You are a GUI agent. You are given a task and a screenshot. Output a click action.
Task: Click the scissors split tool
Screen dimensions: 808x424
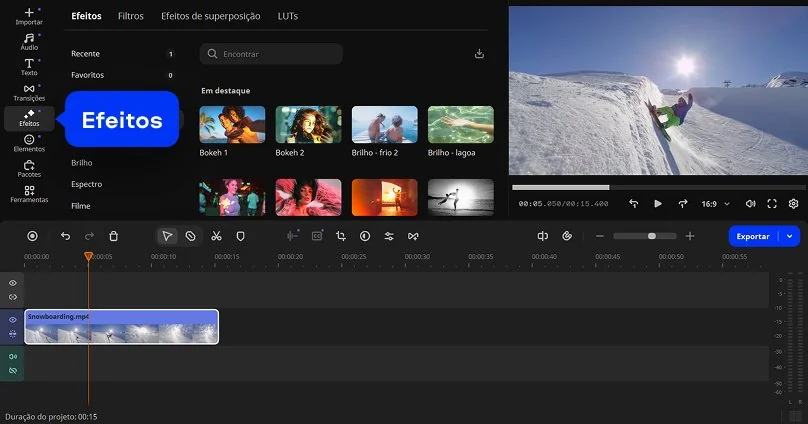click(x=216, y=236)
